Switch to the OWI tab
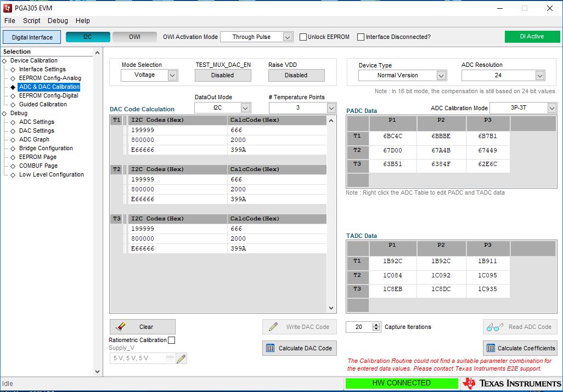Viewport: 563px width, 392px height. [134, 37]
